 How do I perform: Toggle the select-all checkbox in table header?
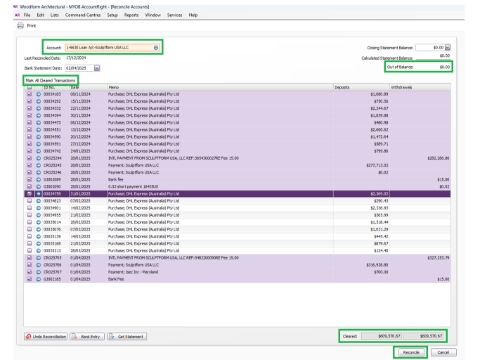30,87
